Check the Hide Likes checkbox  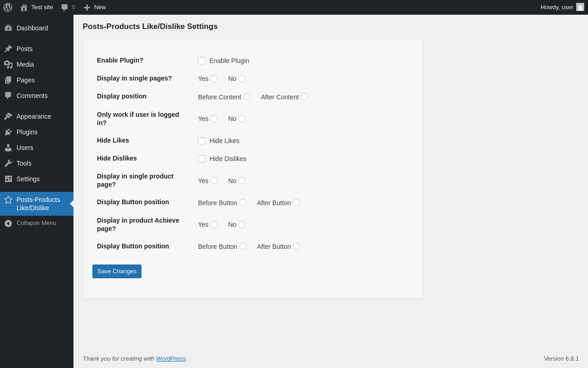click(x=202, y=141)
